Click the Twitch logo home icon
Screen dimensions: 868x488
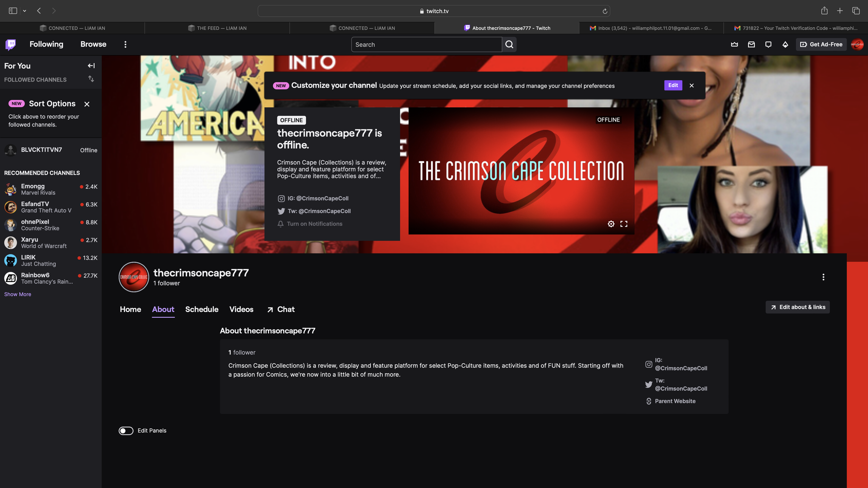point(11,44)
